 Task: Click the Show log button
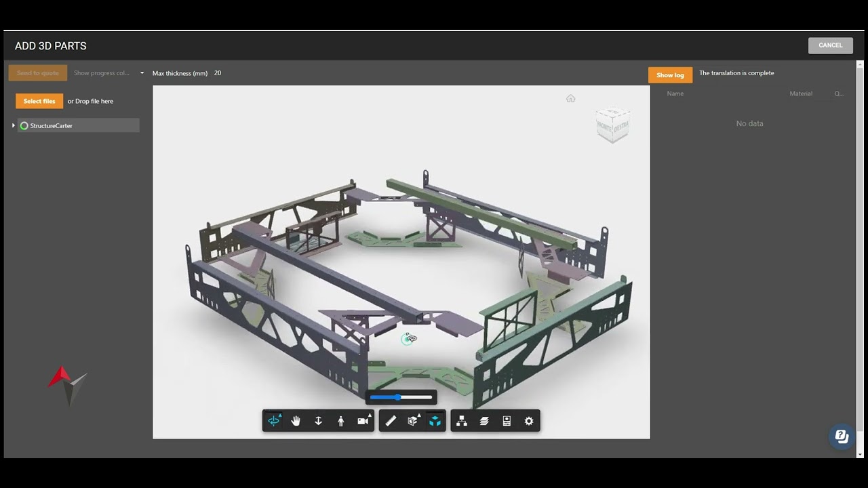(670, 75)
